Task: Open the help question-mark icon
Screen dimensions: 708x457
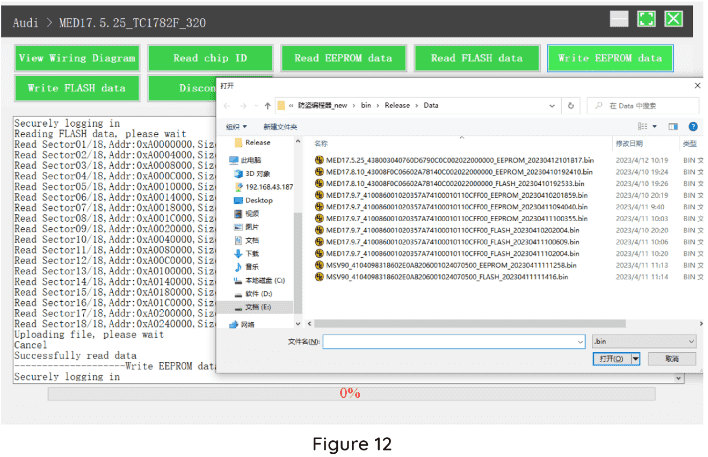Action: click(691, 127)
